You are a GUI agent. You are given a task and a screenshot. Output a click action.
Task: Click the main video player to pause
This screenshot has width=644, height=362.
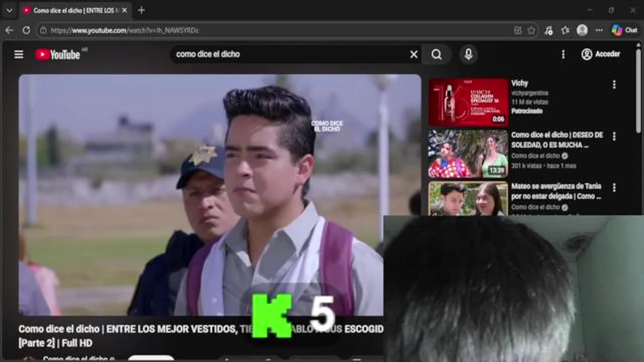[x=220, y=195]
